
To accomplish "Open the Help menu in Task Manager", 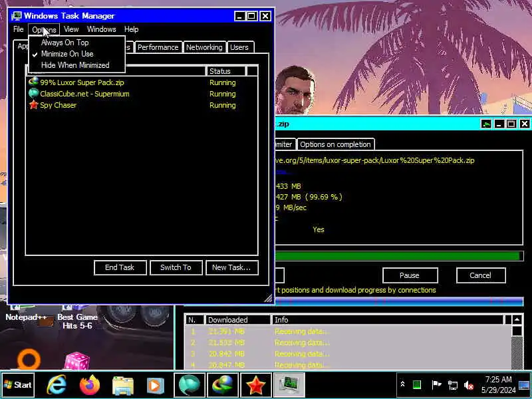I will [x=131, y=29].
